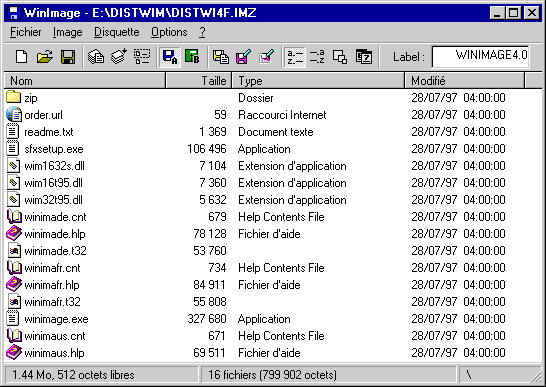Viewport: 546px width, 387px height.
Task: Toggle the drive B green icon
Action: [x=192, y=56]
